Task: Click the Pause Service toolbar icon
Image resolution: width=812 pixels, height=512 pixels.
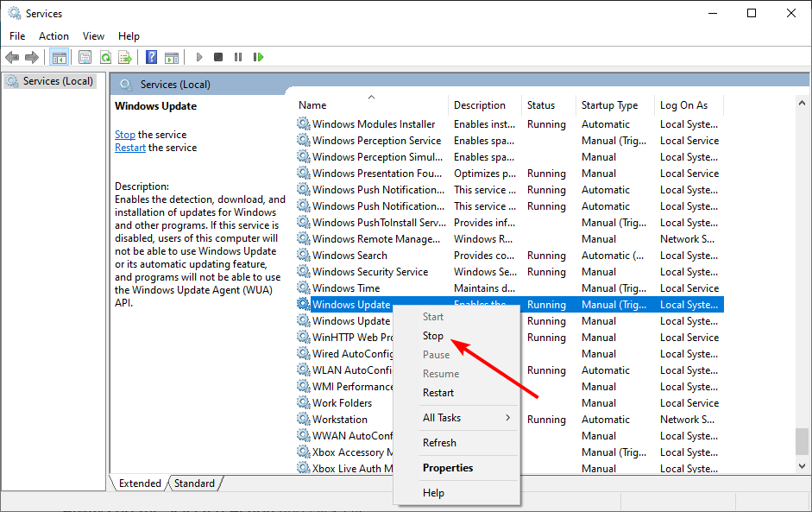Action: pos(237,57)
